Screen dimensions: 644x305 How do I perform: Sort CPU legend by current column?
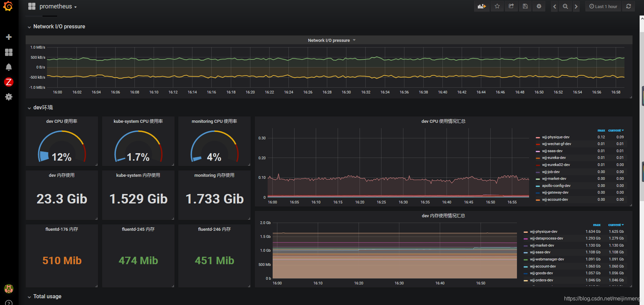tap(616, 130)
